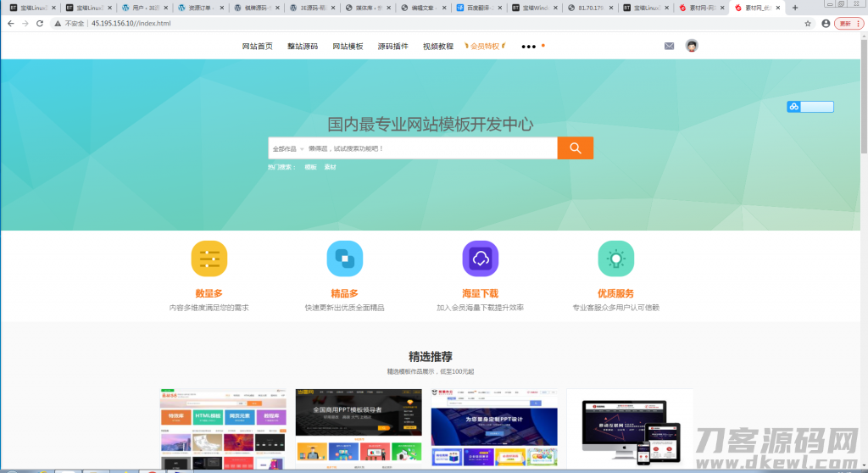Open the 会员特权 navigation item

(x=485, y=47)
